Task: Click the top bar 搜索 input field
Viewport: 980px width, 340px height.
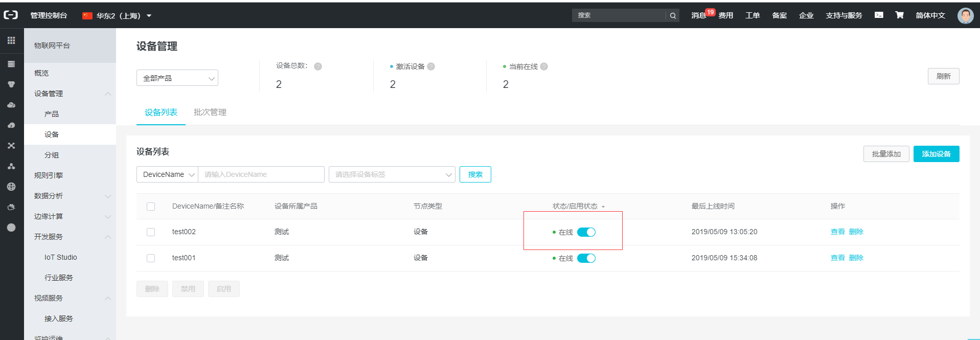Action: pyautogui.click(x=619, y=15)
